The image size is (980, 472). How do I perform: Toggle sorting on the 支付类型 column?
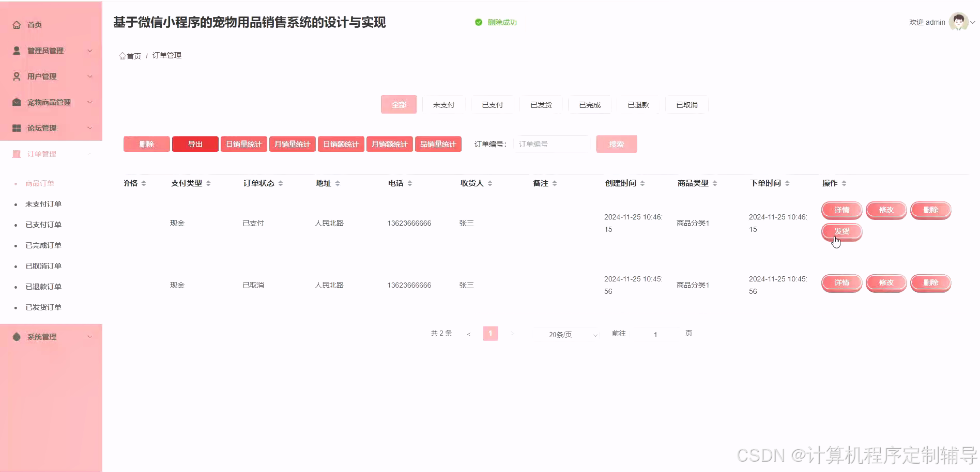click(208, 183)
